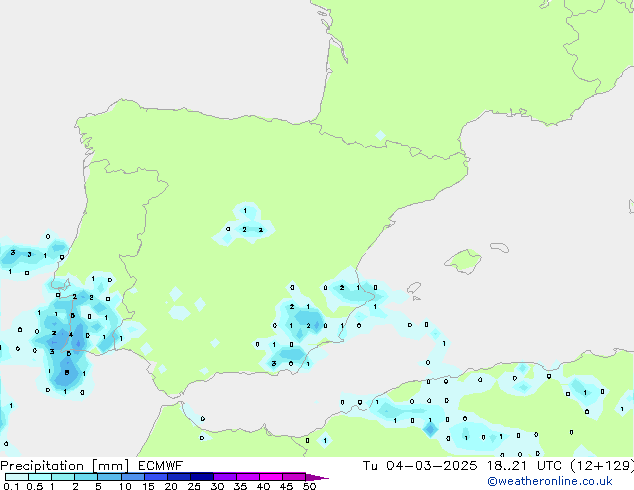
Task: Select the 30–35 mm purple legend swatch
Action: [224, 477]
